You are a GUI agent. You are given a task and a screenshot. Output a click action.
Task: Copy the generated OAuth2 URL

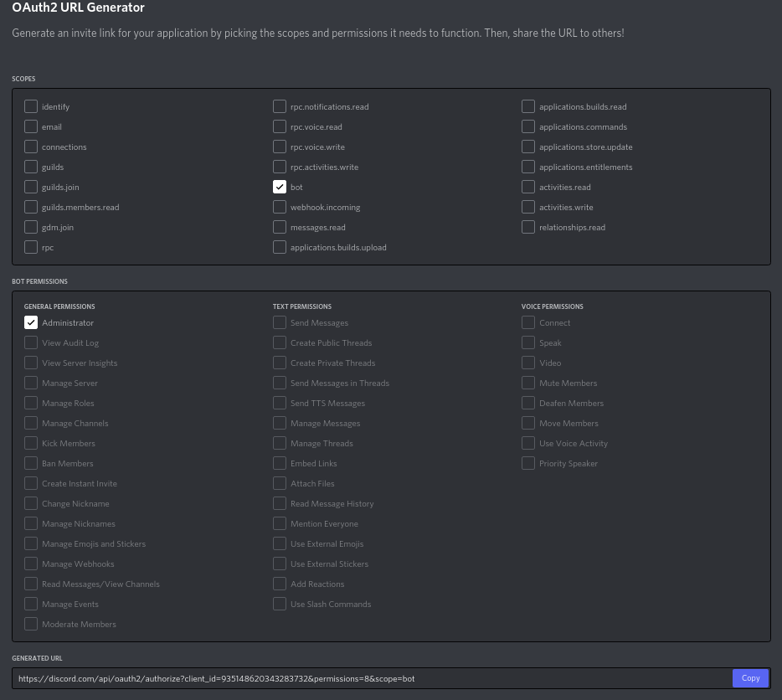click(x=750, y=678)
